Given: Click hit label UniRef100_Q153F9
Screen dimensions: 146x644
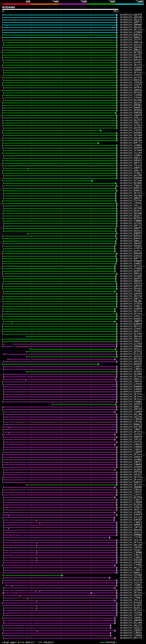Looking at the screenshot, I should point(131,404).
